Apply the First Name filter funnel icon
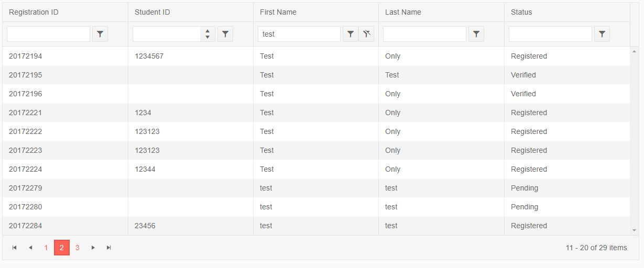The image size is (644, 268). (350, 35)
